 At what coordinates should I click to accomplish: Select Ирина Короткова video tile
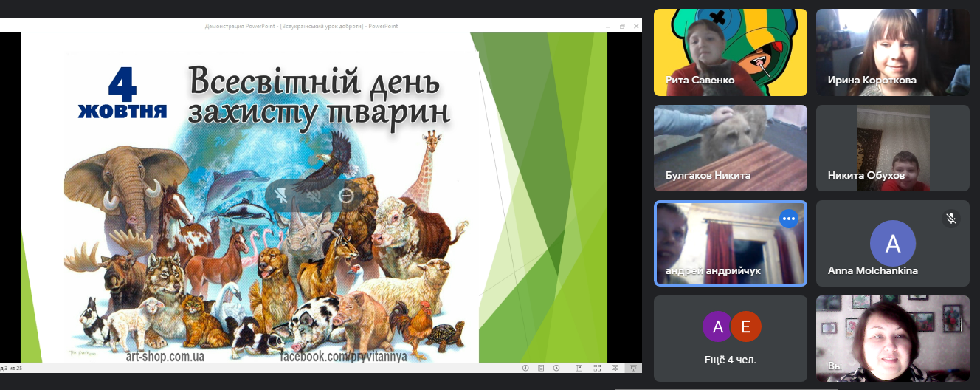pos(893,52)
